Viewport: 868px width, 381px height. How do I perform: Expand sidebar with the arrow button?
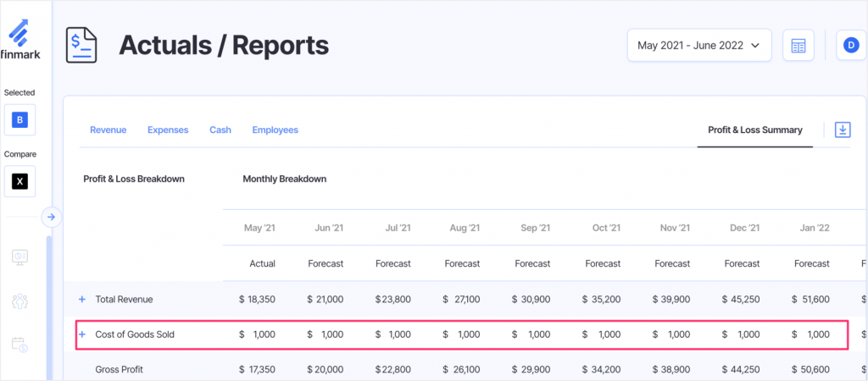pos(51,218)
